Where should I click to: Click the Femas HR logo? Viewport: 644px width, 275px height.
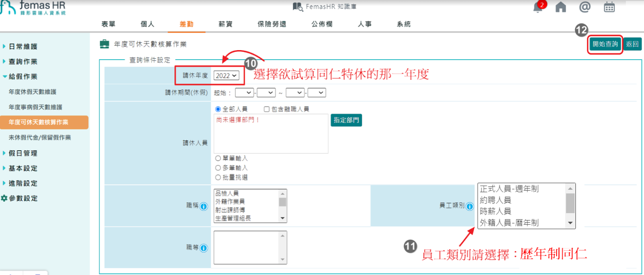click(33, 7)
